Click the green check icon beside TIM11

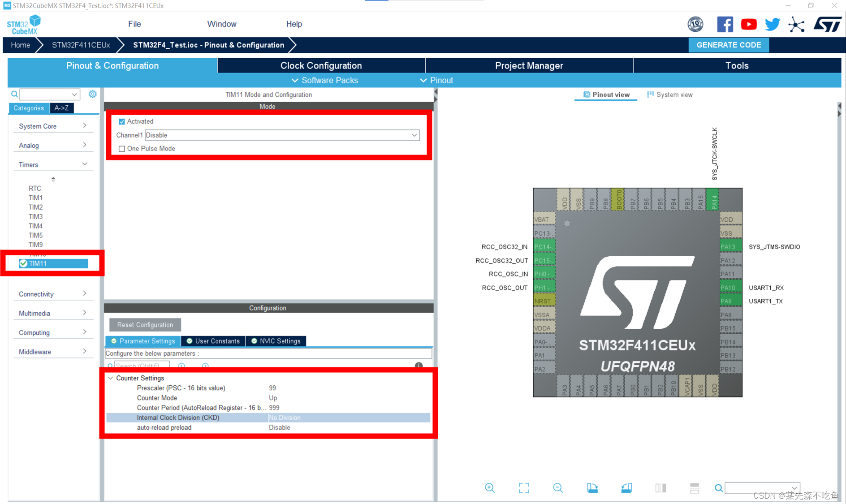[23, 263]
